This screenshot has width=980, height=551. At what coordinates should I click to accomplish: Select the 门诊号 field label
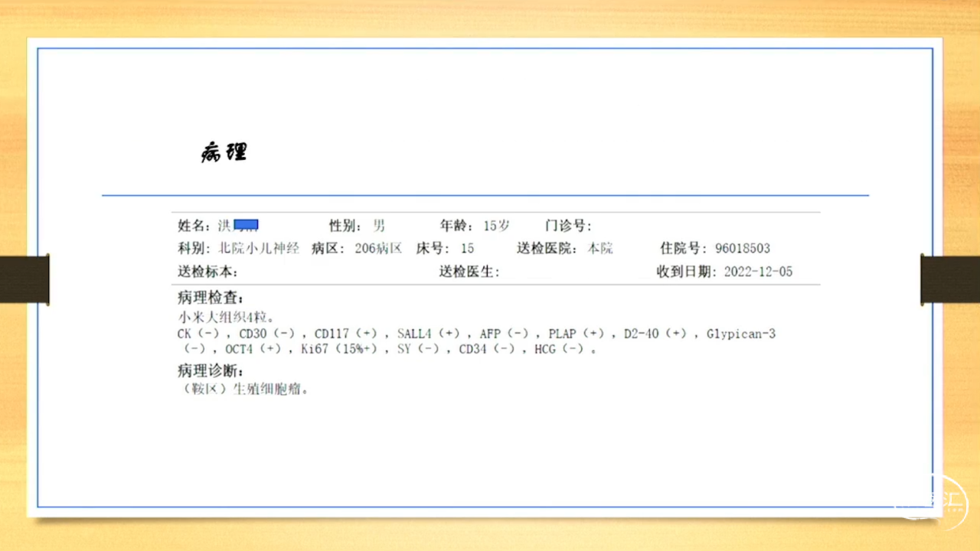568,226
